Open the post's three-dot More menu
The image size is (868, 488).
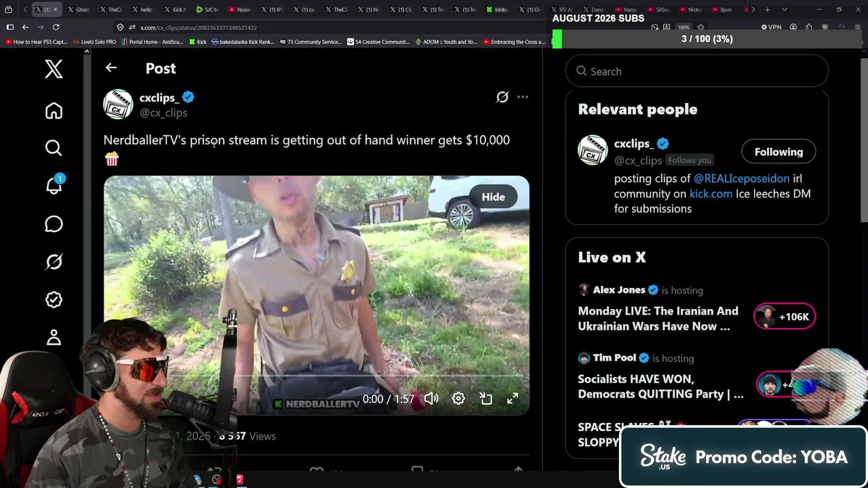[523, 97]
